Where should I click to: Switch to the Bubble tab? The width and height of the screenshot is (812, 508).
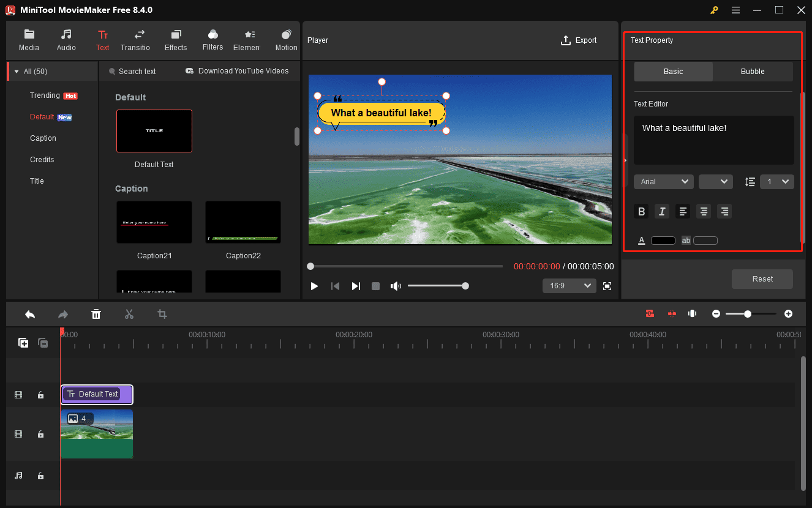pyautogui.click(x=753, y=72)
